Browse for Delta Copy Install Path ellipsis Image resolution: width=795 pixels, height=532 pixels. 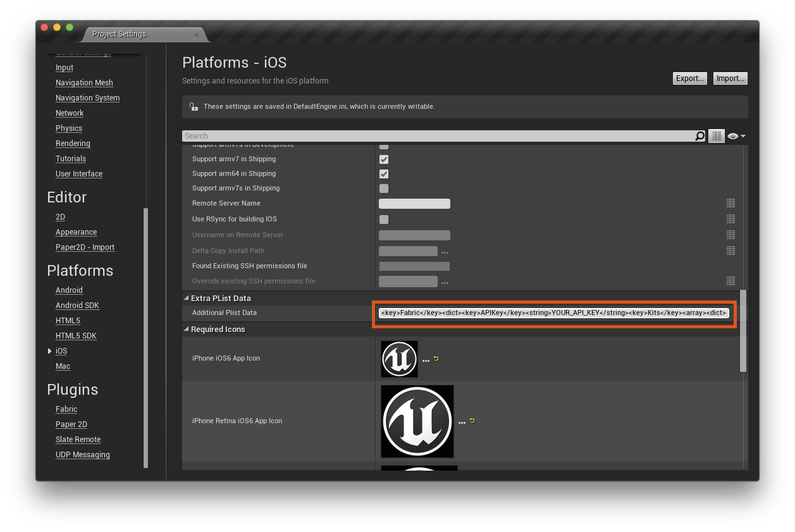tap(445, 252)
